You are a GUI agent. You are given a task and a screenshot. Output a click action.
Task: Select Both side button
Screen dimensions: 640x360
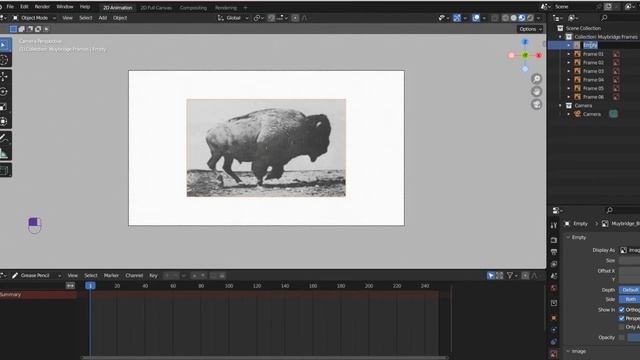[630, 299]
